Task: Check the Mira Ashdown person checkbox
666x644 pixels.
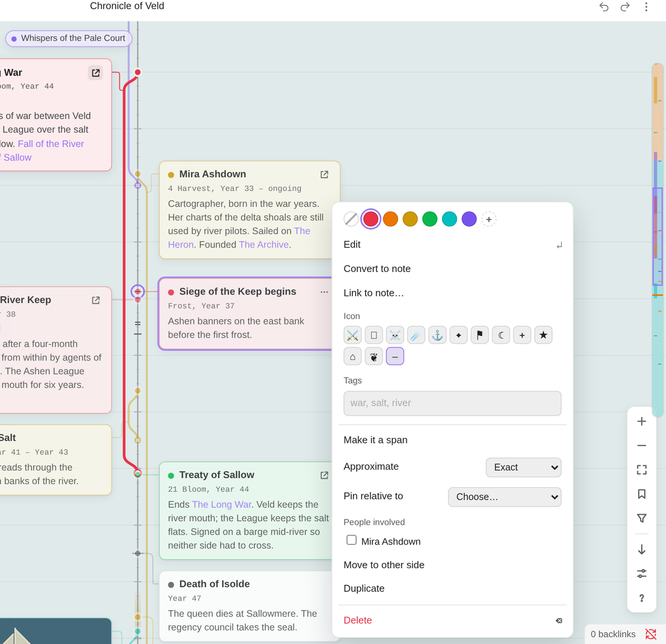Action: coord(351,540)
